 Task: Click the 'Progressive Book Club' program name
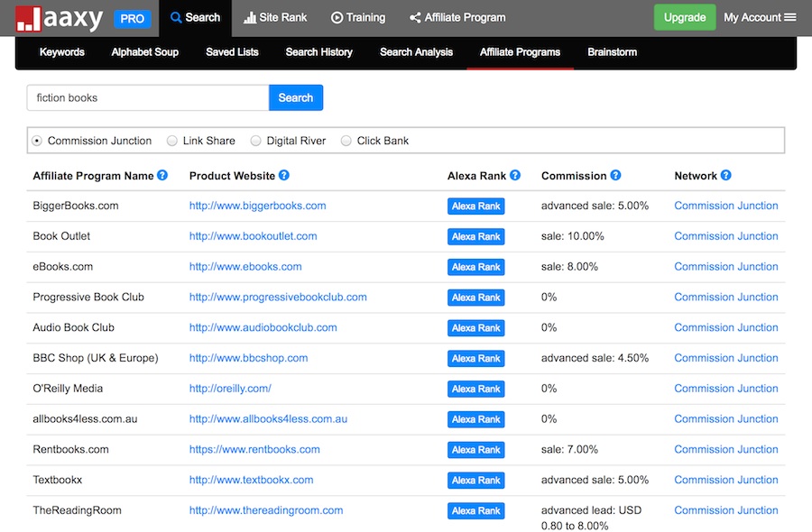click(x=88, y=298)
